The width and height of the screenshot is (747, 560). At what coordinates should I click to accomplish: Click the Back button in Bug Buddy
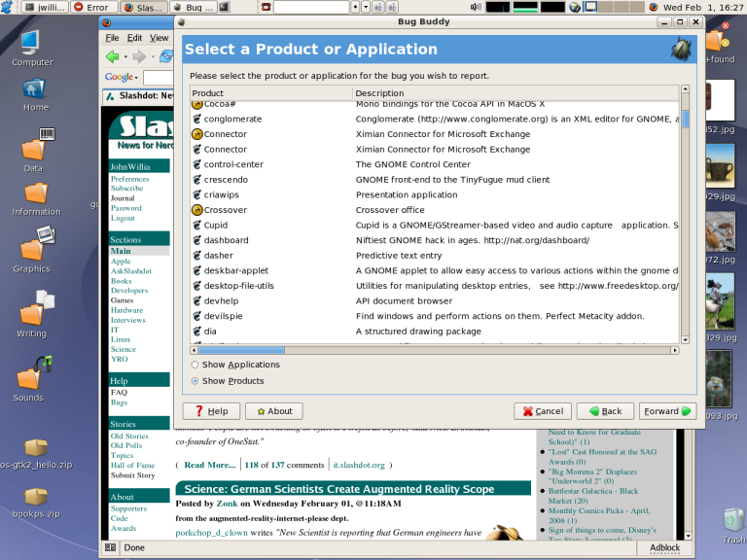(605, 411)
